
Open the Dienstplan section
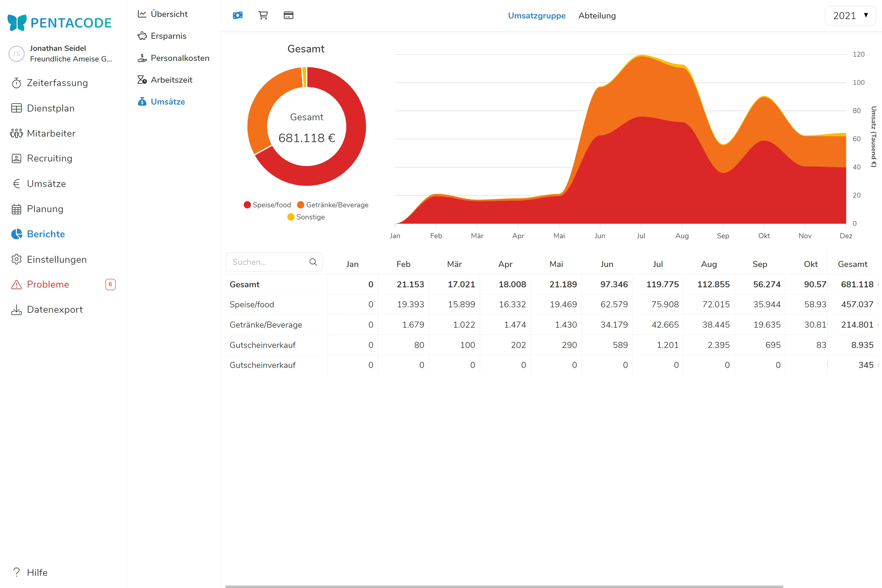(x=51, y=108)
